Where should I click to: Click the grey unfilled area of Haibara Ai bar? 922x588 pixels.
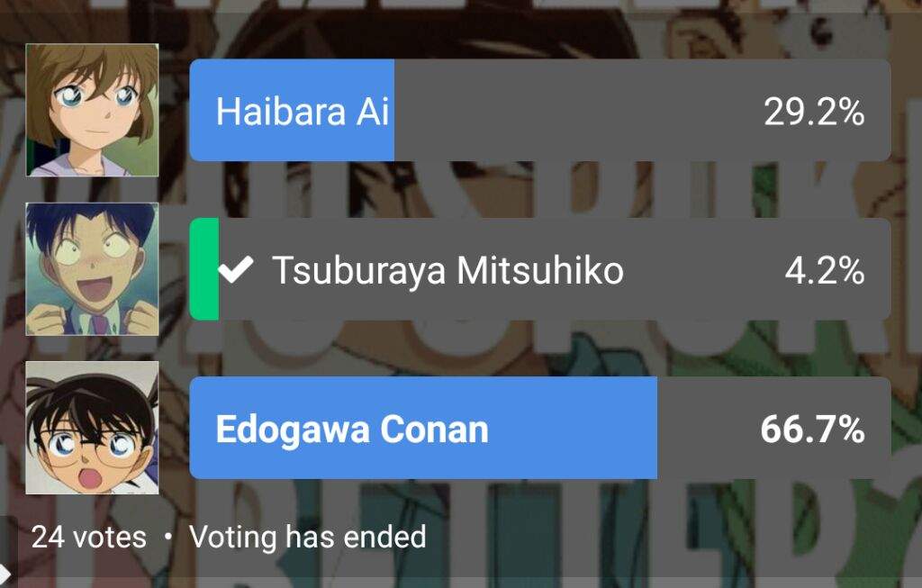pyautogui.click(x=643, y=110)
